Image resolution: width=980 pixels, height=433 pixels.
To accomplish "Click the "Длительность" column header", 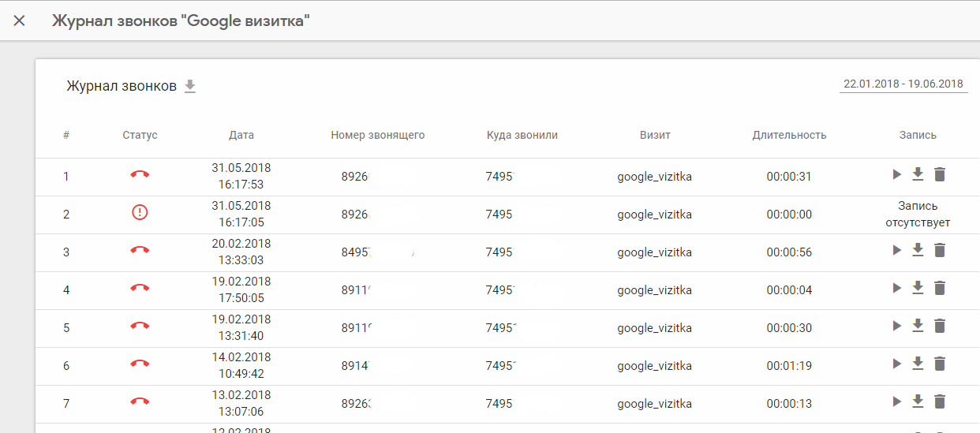I will [x=789, y=135].
